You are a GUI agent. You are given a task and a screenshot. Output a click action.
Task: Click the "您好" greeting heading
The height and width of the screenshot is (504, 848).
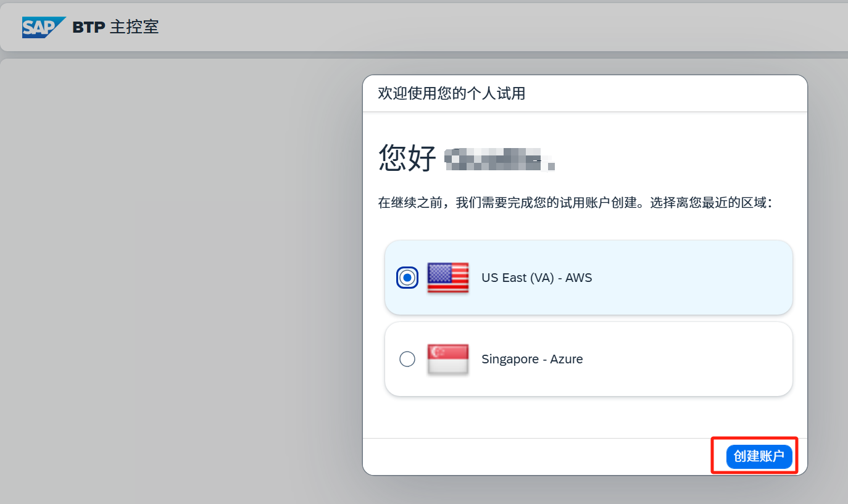point(407,157)
